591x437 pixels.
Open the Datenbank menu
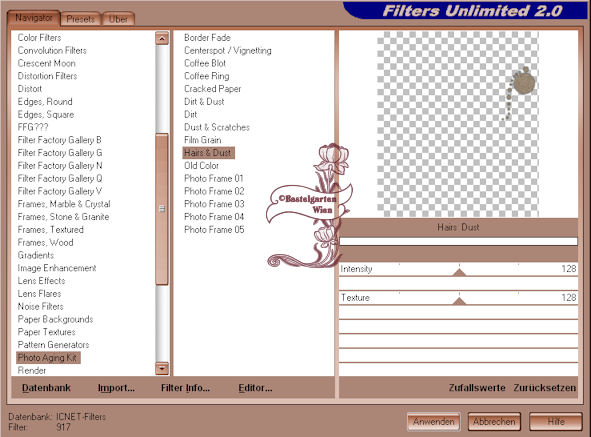click(x=46, y=388)
